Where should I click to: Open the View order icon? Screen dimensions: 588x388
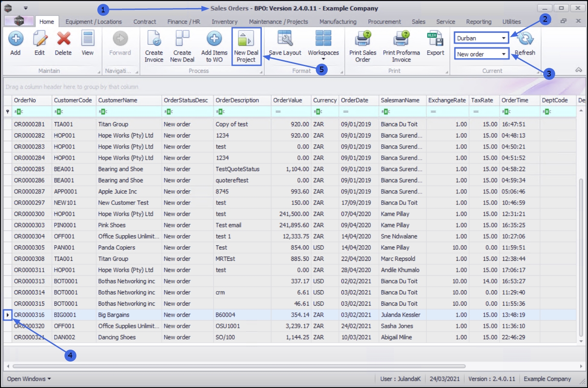click(87, 39)
